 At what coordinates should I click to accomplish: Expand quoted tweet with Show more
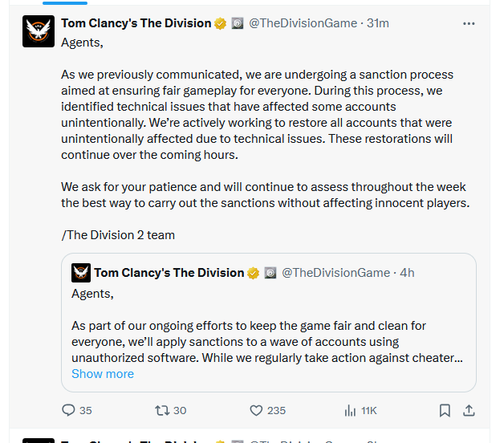(x=103, y=374)
